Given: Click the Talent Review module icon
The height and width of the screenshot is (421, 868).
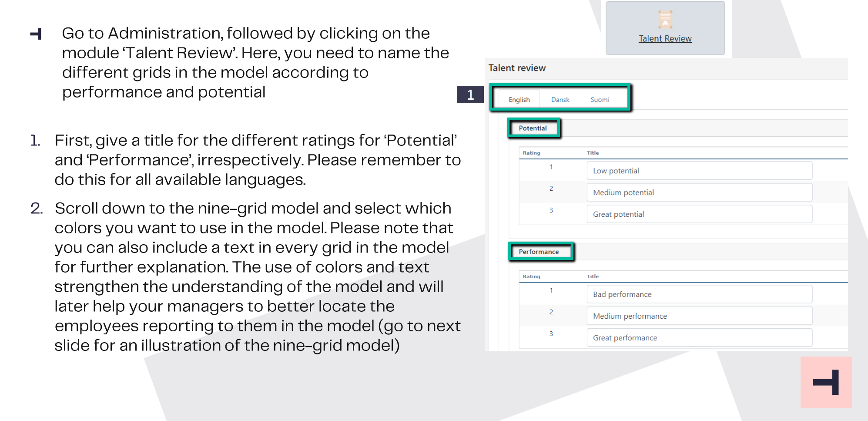Looking at the screenshot, I should coord(665,20).
